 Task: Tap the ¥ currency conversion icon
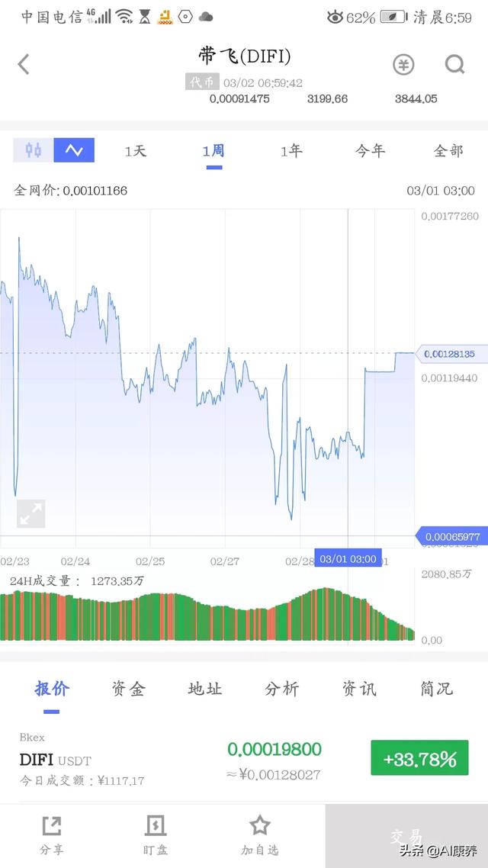403,64
